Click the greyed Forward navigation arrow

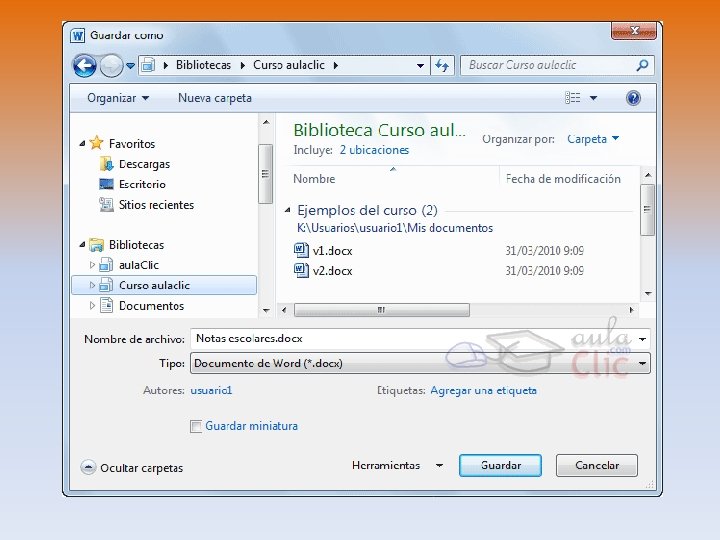[111, 66]
